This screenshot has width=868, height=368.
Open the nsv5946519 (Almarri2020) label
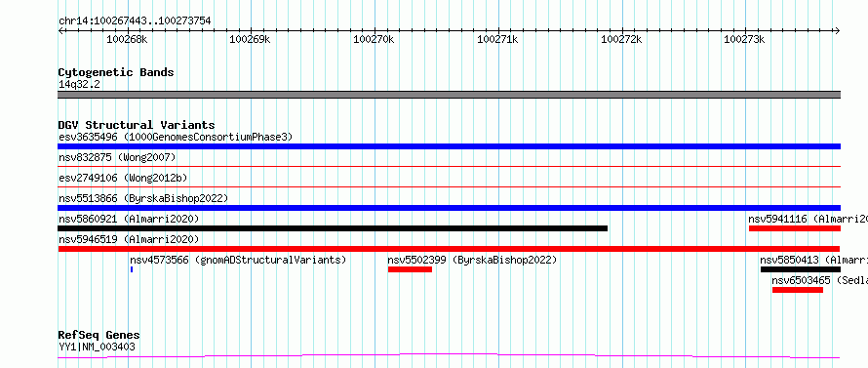[x=129, y=239]
